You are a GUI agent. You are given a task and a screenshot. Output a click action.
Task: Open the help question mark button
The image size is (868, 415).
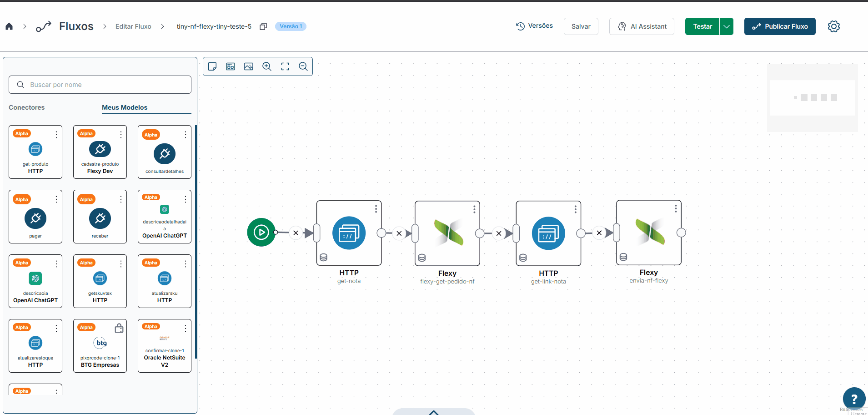(x=854, y=399)
